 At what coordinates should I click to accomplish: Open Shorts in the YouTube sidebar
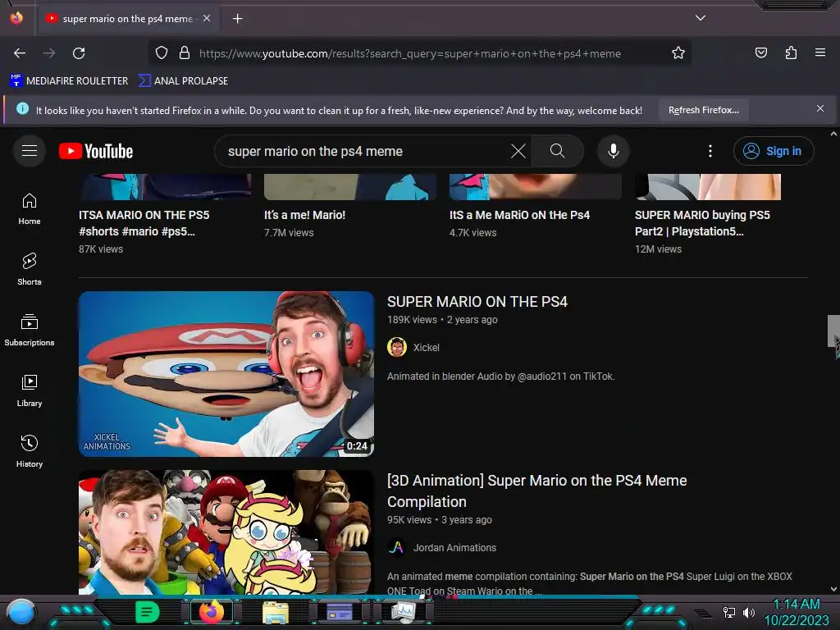30,269
